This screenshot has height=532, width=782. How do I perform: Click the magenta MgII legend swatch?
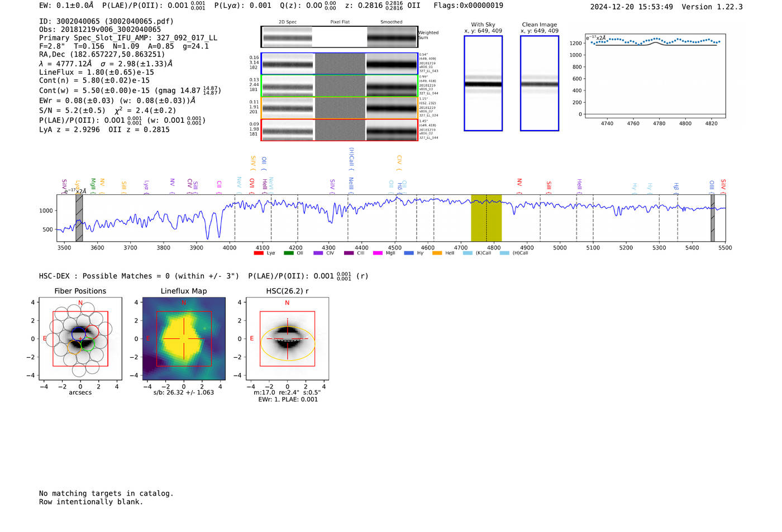[x=378, y=253]
